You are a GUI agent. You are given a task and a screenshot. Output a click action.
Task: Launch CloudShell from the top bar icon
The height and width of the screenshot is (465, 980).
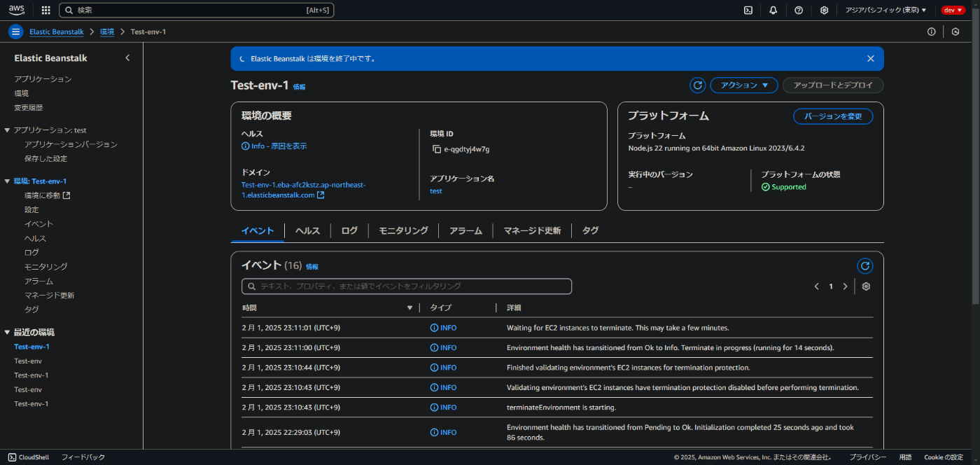[x=748, y=10]
